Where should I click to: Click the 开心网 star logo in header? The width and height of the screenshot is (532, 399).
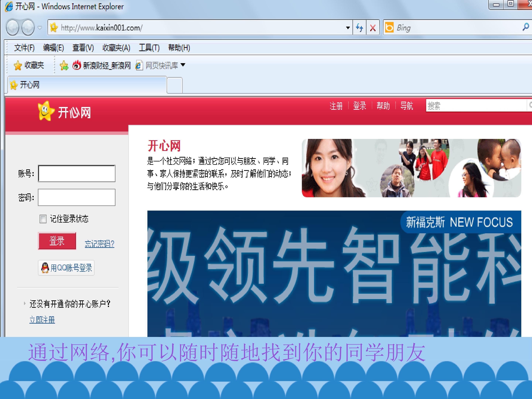tap(64, 111)
